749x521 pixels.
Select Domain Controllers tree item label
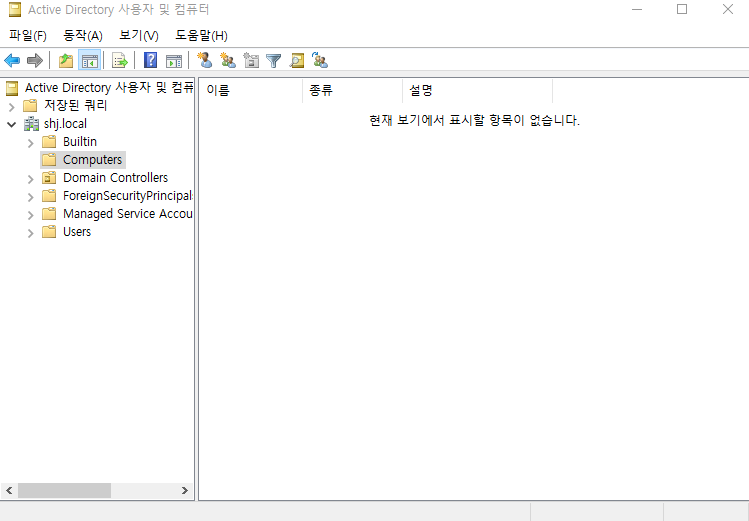[x=116, y=178]
